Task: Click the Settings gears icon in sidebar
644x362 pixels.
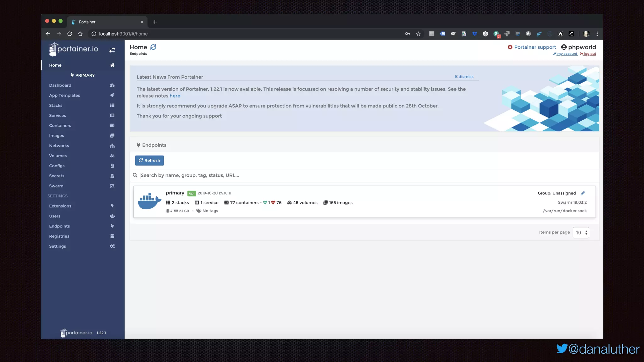Action: click(112, 246)
